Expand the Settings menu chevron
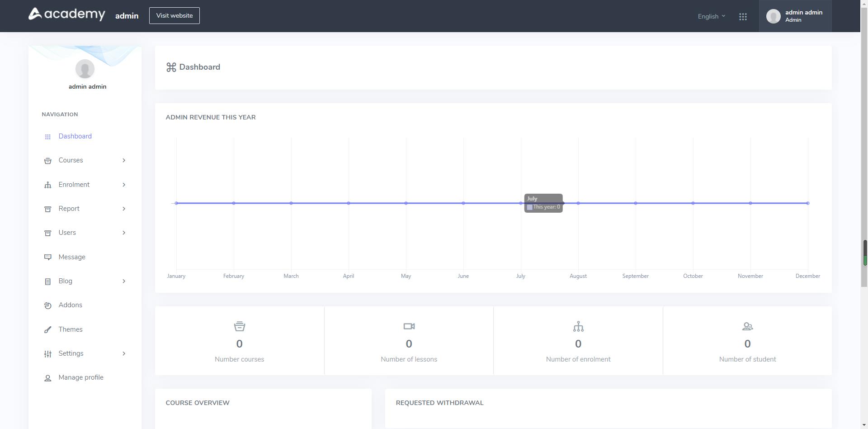Viewport: 868px width, 429px height. [x=124, y=353]
